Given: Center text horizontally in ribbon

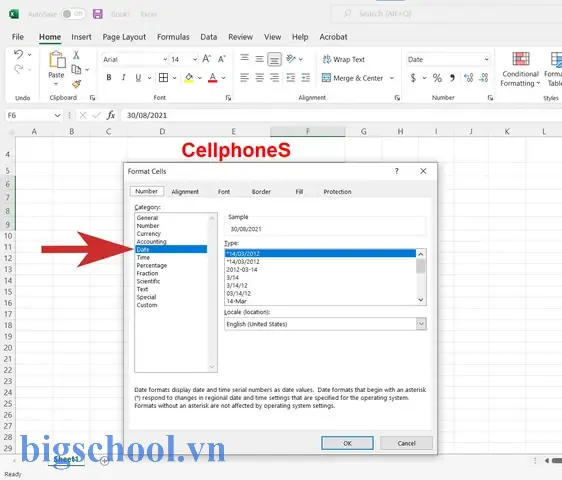Looking at the screenshot, I should click(x=259, y=77).
